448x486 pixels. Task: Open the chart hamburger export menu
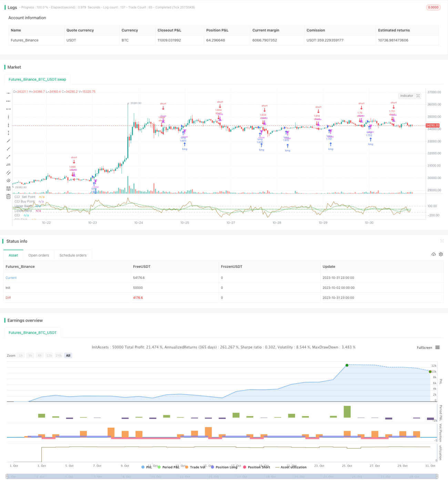437,347
